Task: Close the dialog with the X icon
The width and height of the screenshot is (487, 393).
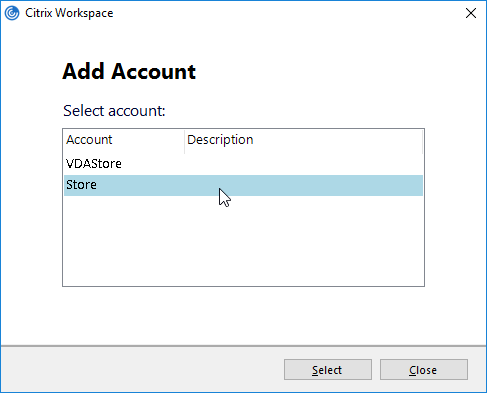Action: pyautogui.click(x=471, y=13)
